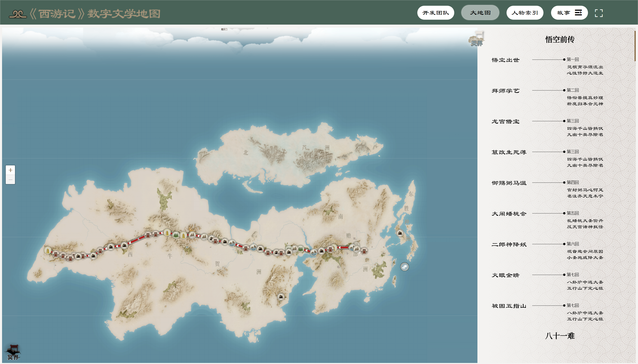Image resolution: width=638 pixels, height=364 pixels.
Task: Click the site logo emblem in header
Action: (17, 14)
